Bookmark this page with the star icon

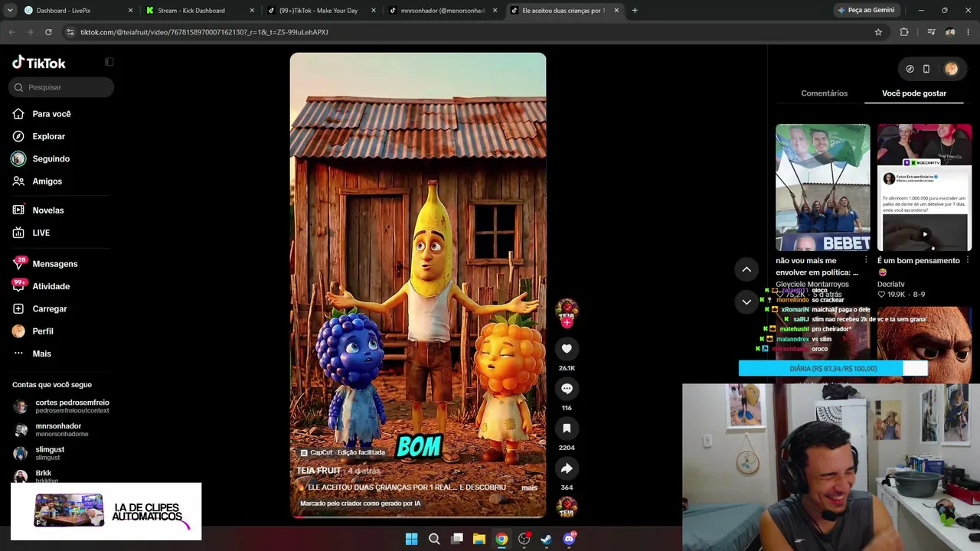pyautogui.click(x=878, y=32)
